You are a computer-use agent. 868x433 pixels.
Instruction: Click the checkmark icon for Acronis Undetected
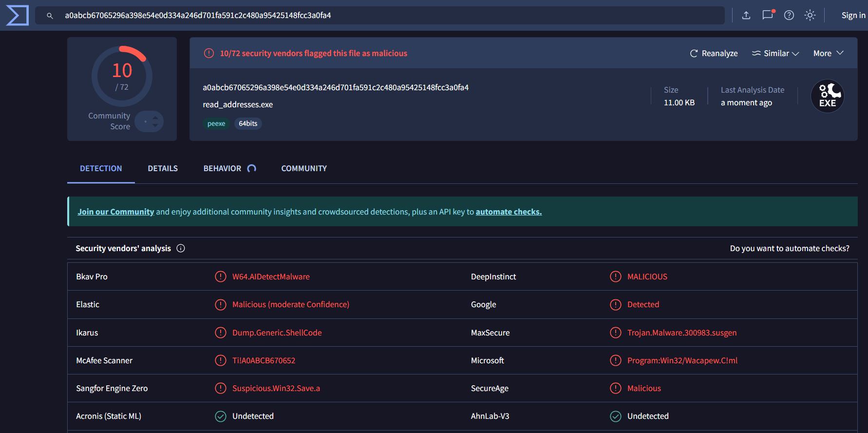(x=221, y=416)
